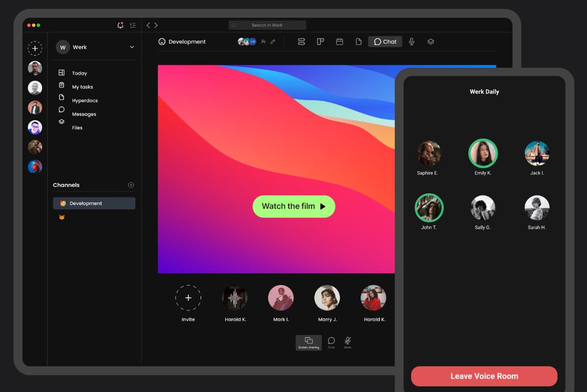Click the add member icon near avatars
The height and width of the screenshot is (392, 587).
coord(263,42)
